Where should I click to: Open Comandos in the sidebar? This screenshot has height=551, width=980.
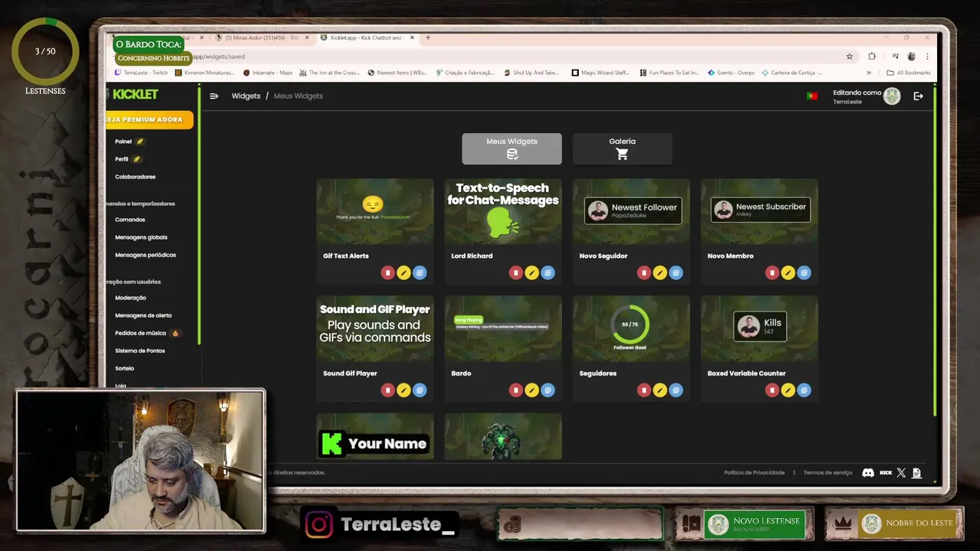130,220
